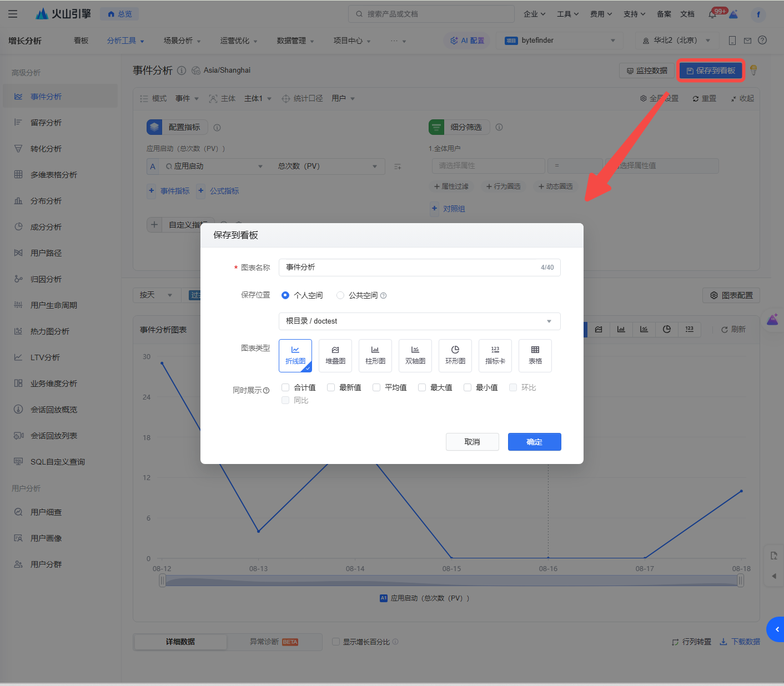
Task: Open the 企业 dropdown in the top bar
Action: [x=534, y=14]
